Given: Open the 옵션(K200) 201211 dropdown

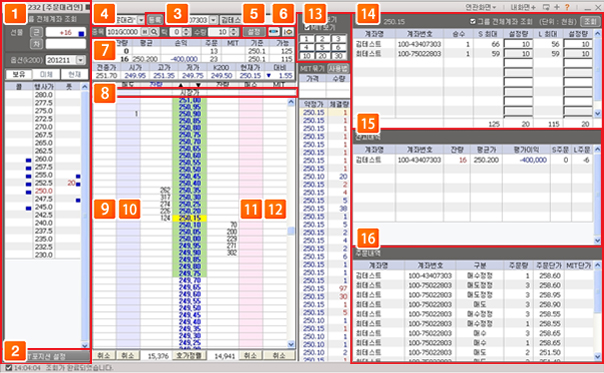Looking at the screenshot, I should point(81,60).
